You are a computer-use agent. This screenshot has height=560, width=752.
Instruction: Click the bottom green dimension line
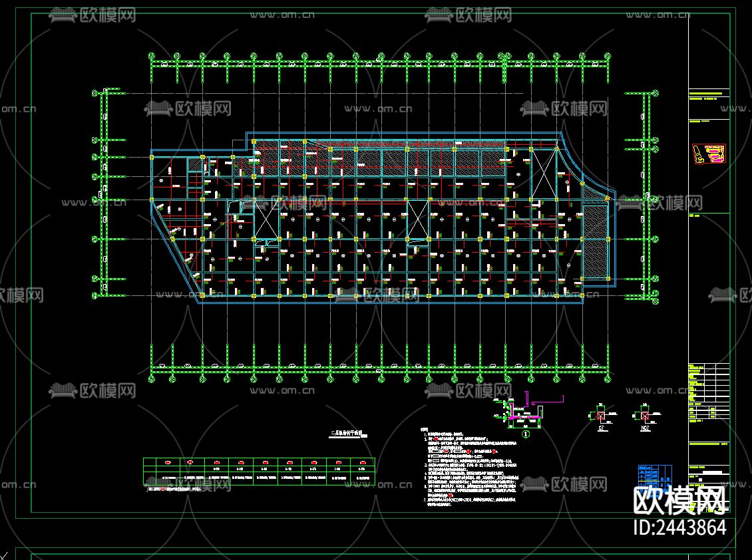tap(379, 366)
